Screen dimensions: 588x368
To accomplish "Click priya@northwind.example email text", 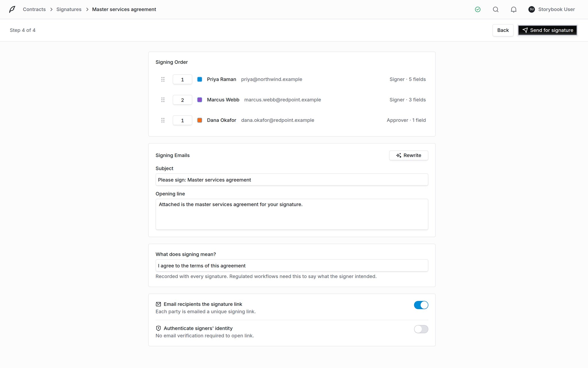I will (272, 79).
